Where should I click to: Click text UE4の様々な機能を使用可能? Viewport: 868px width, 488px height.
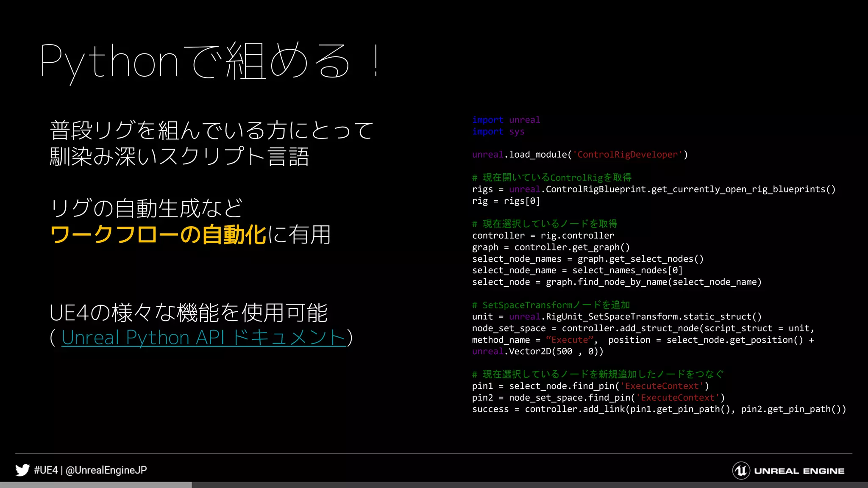pos(189,313)
